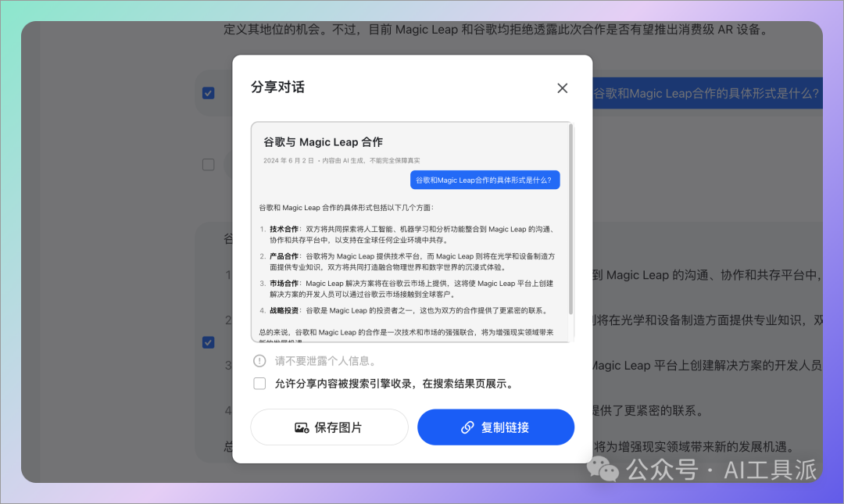
Task: Click the 复制链接 button
Action: point(495,427)
